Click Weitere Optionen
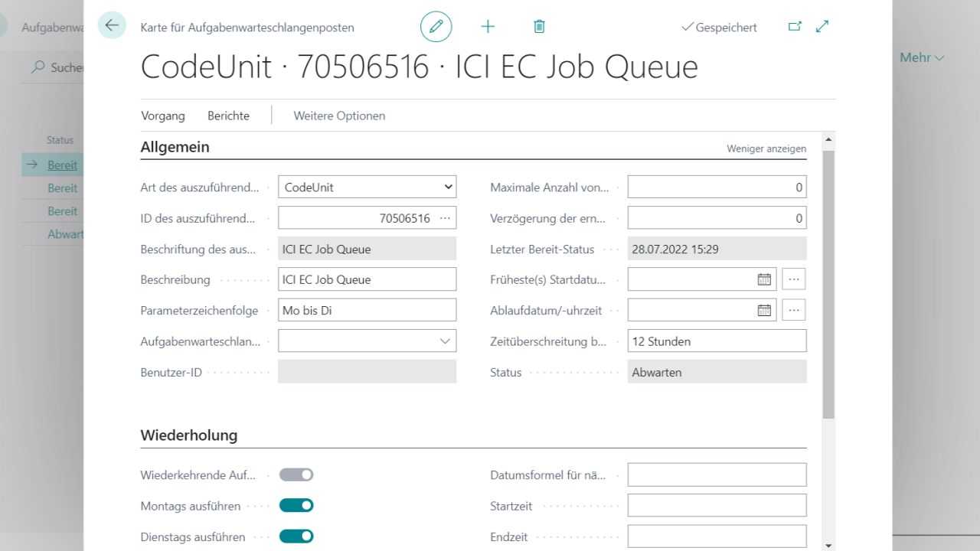 tap(339, 116)
